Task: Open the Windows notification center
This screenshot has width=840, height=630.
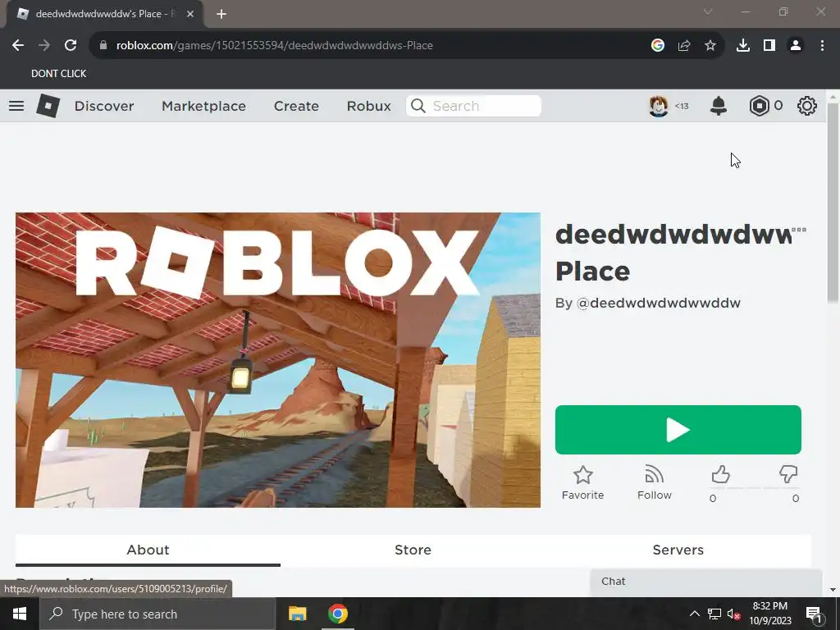Action: point(813,614)
